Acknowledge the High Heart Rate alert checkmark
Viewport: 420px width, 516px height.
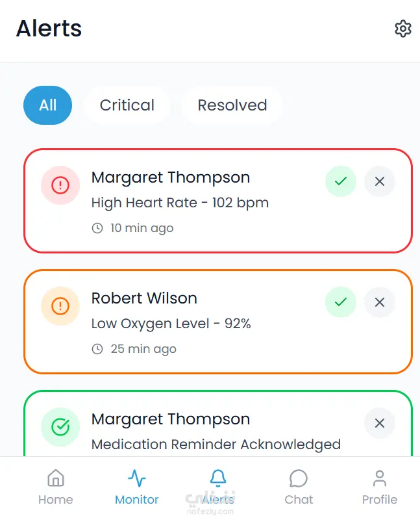[x=341, y=181]
